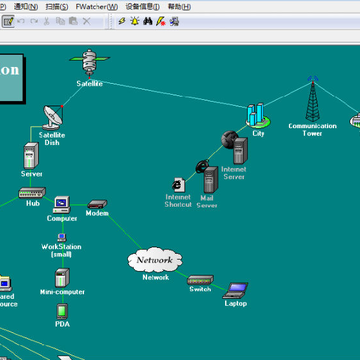Click the "Network" label below the cloud
This screenshot has height=360, width=360.
156,277
